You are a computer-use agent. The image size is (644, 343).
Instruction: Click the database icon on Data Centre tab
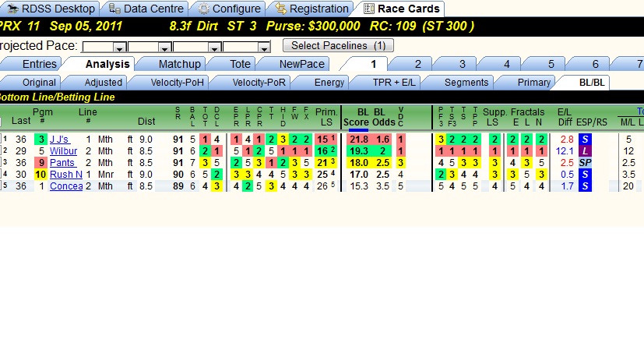pyautogui.click(x=114, y=9)
